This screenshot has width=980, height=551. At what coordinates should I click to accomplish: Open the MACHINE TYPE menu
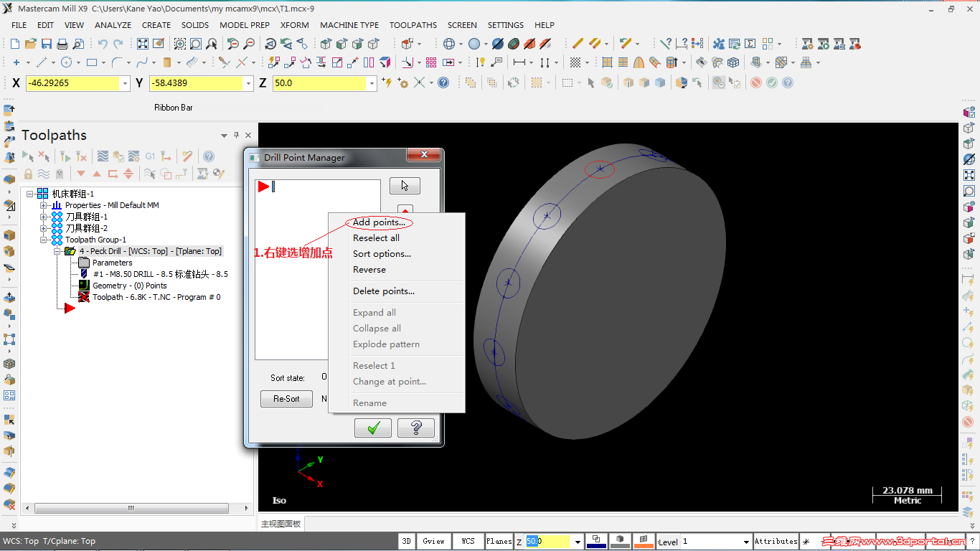pyautogui.click(x=349, y=25)
